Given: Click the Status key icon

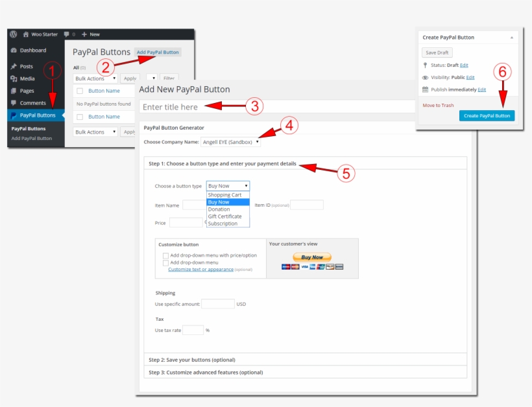Looking at the screenshot, I should (425, 65).
